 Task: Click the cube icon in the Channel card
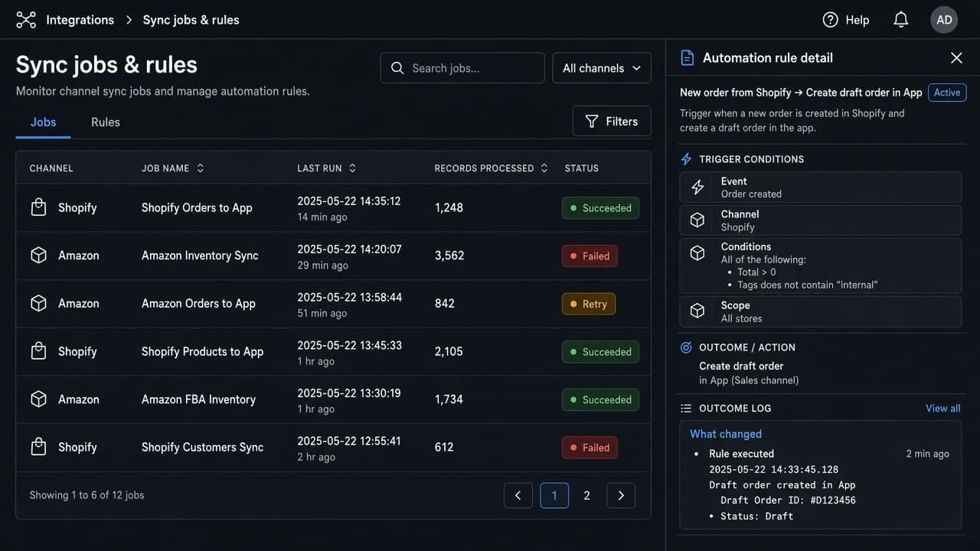point(697,220)
